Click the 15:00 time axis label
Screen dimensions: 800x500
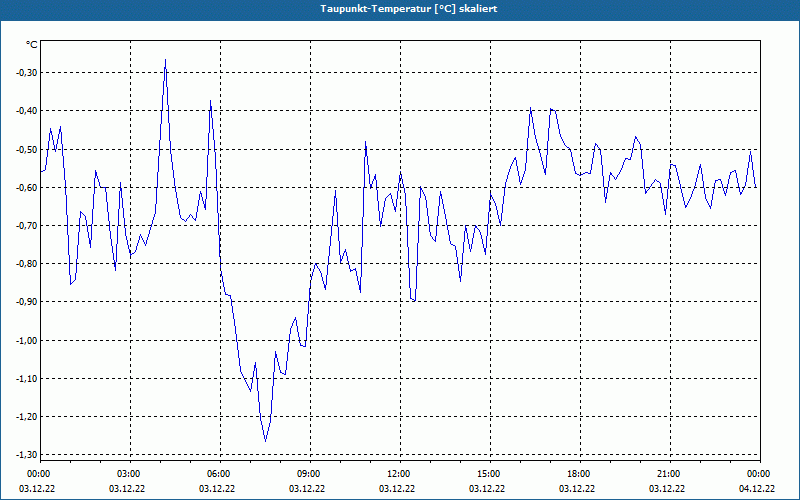(x=489, y=474)
